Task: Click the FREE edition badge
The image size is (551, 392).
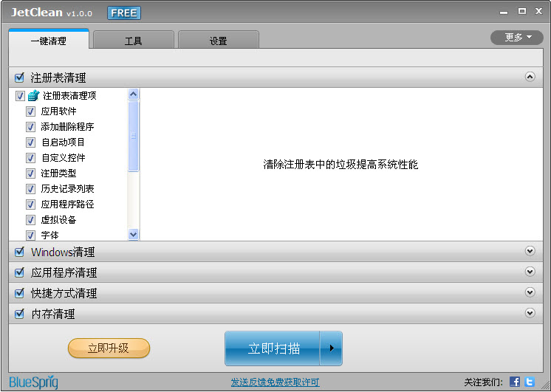Action: tap(124, 13)
